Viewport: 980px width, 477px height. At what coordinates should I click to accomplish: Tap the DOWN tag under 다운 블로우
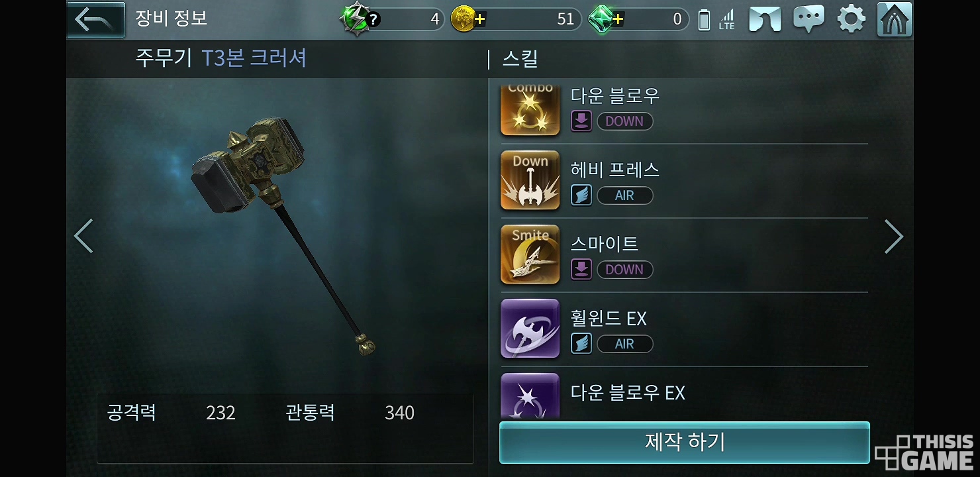click(624, 121)
